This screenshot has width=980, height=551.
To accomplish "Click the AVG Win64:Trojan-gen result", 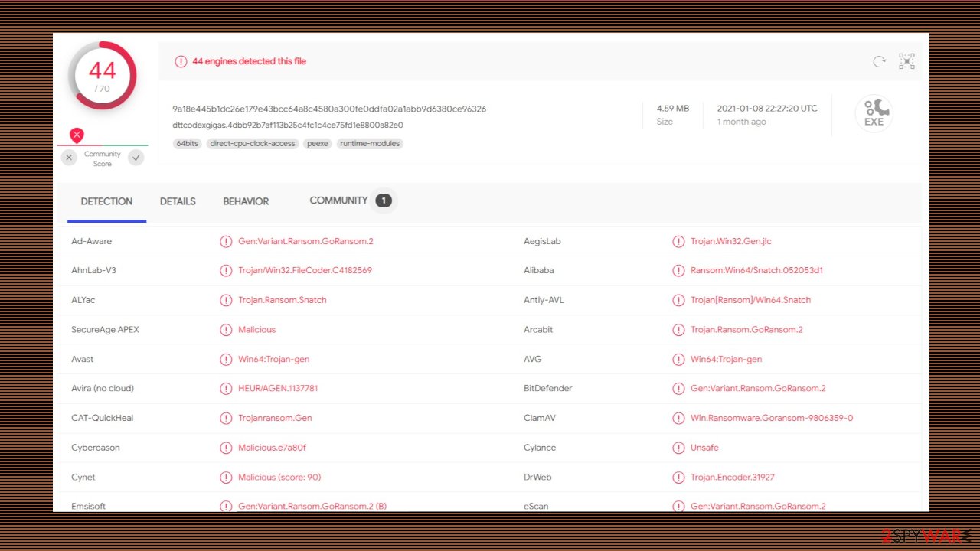I will click(726, 359).
